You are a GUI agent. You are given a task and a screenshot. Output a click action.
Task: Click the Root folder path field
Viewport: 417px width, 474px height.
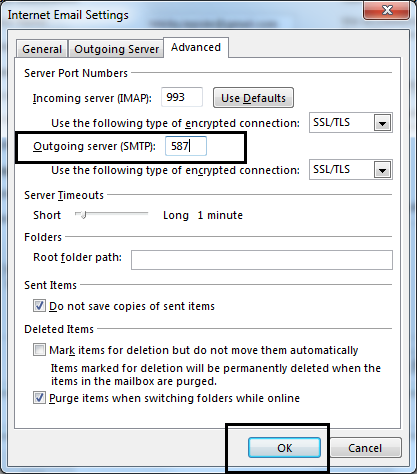click(262, 260)
